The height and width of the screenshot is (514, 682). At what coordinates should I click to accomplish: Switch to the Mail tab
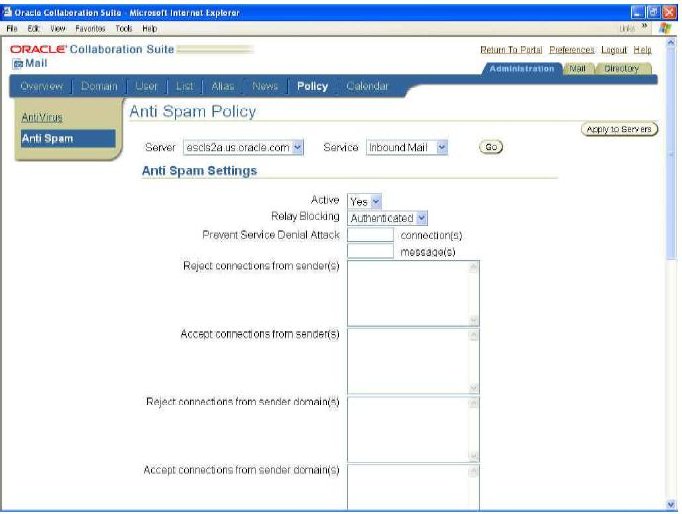(x=578, y=69)
